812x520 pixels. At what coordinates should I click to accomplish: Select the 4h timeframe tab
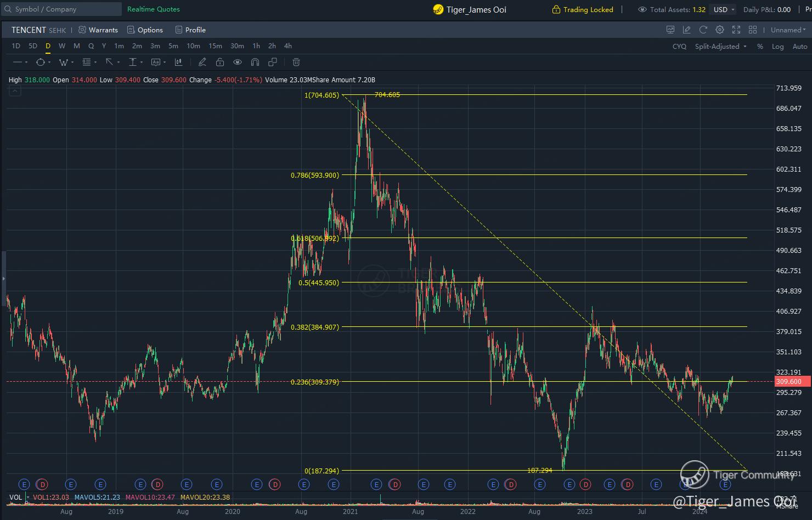(288, 46)
